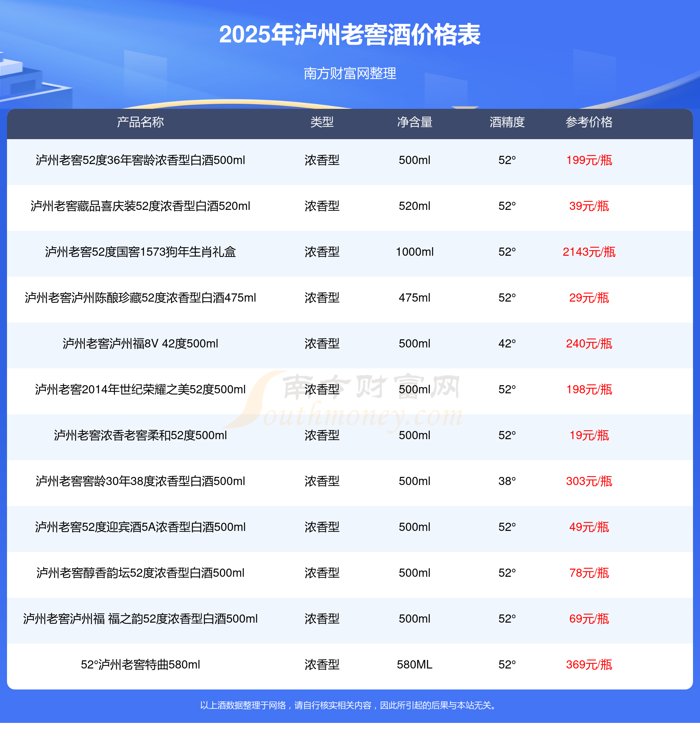Select 泸州老窖52度36年窖龄浓香型白酒500ml product name

(140, 160)
